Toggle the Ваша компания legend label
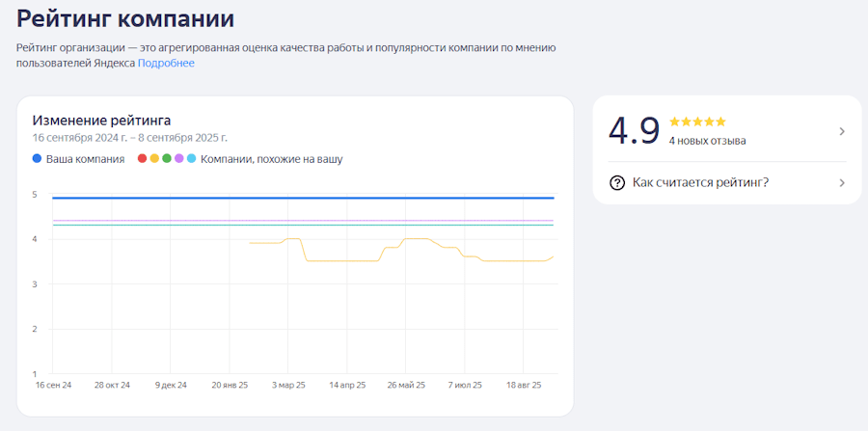This screenshot has height=431, width=868. [x=85, y=159]
